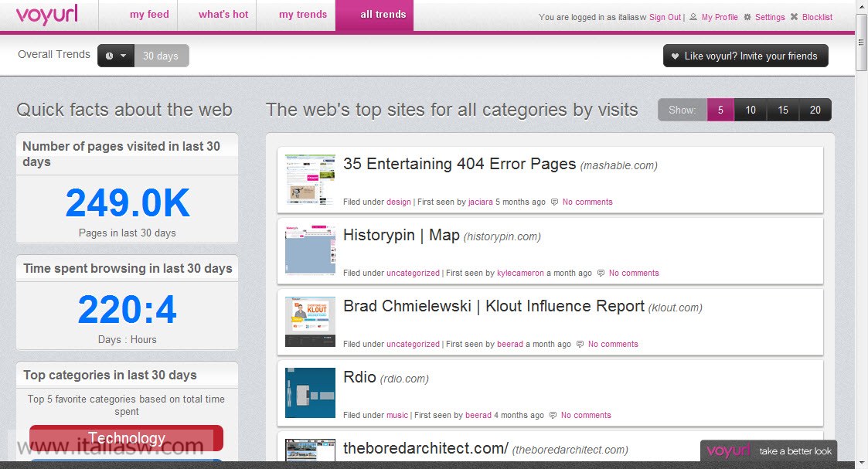Open the Historypin | Map title
Image resolution: width=868 pixels, height=469 pixels.
click(x=401, y=235)
